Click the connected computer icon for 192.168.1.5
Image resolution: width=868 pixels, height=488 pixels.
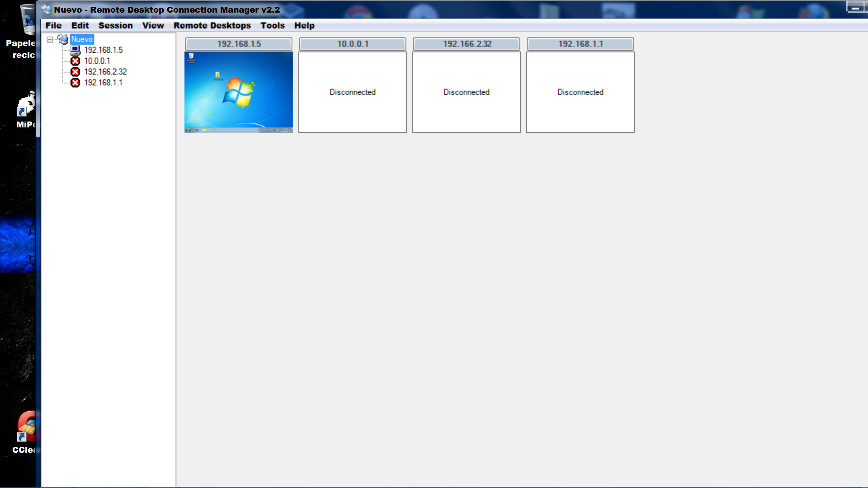coord(75,50)
